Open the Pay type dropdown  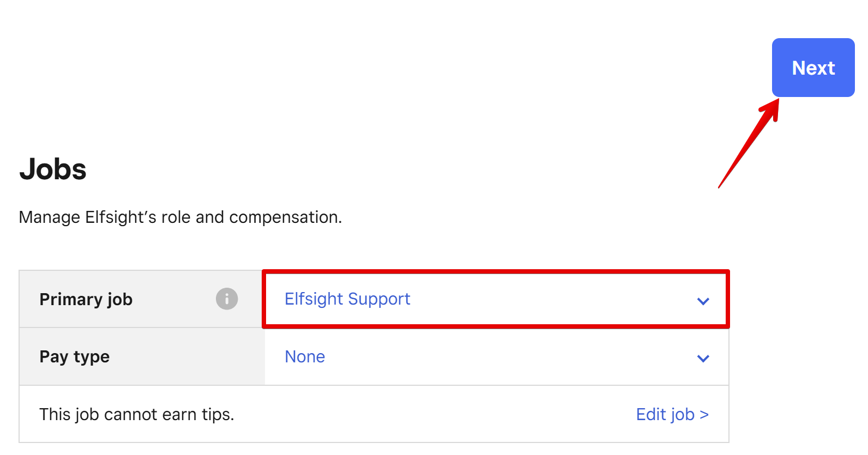click(497, 357)
